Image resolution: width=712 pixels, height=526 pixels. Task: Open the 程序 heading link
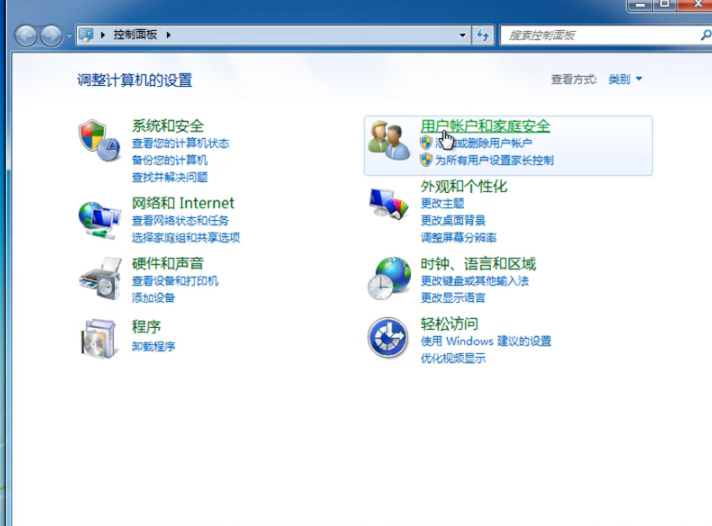point(146,327)
